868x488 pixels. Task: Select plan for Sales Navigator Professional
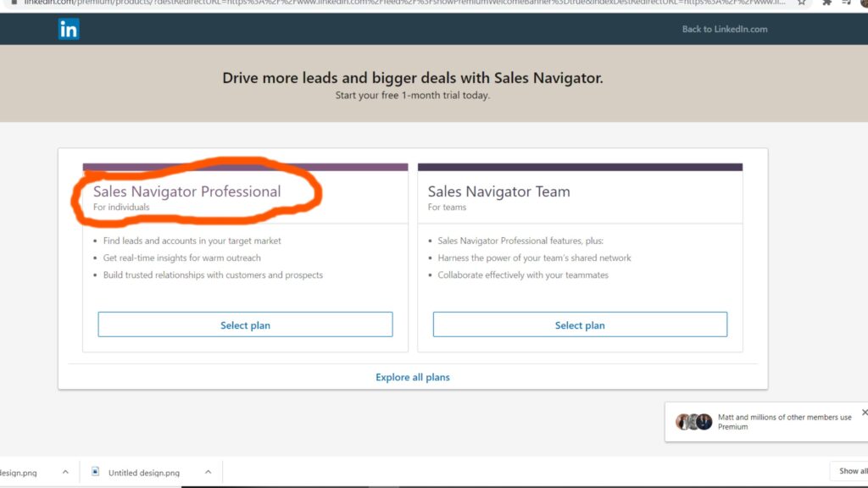pos(245,324)
